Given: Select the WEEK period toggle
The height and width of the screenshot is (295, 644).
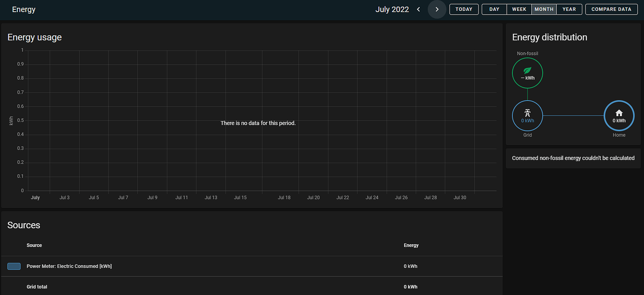Looking at the screenshot, I should 518,9.
